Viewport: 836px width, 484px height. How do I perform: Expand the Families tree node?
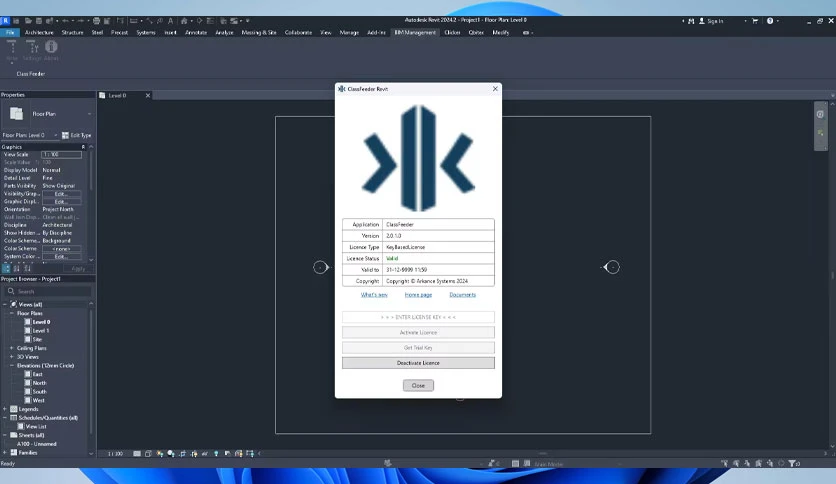click(x=5, y=453)
